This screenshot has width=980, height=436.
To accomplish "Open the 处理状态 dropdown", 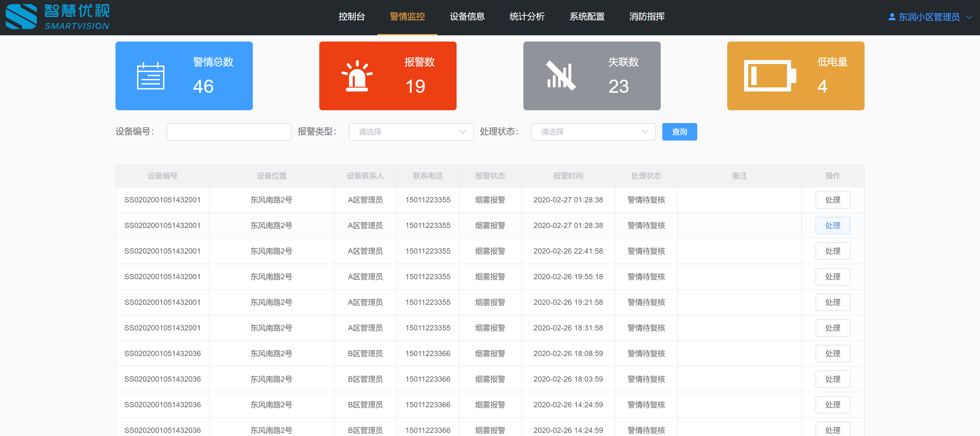I will tap(593, 132).
